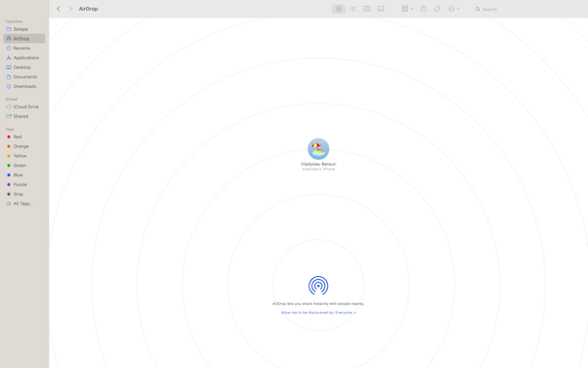Click the iCloud Drive cloud icon
588x368 pixels.
coord(9,107)
